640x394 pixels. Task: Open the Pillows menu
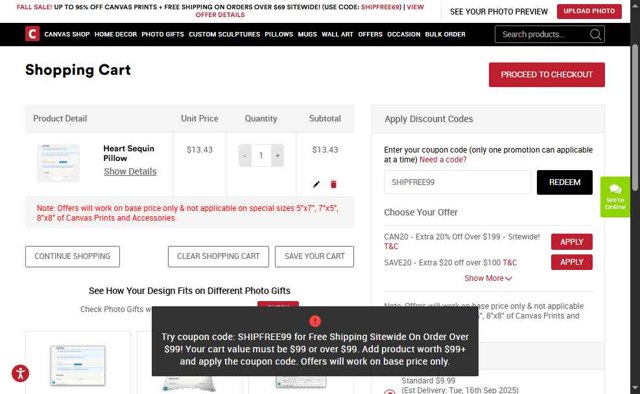[279, 34]
